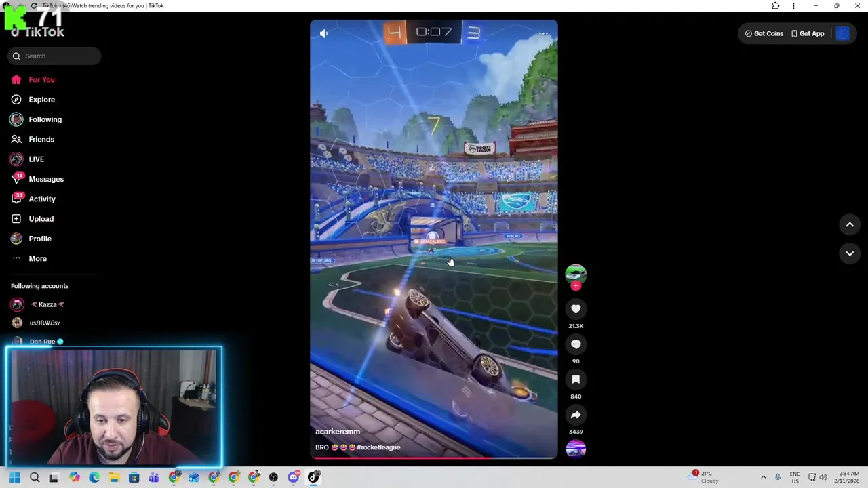
Task: Open Kazza in Following accounts
Action: pyautogui.click(x=47, y=304)
